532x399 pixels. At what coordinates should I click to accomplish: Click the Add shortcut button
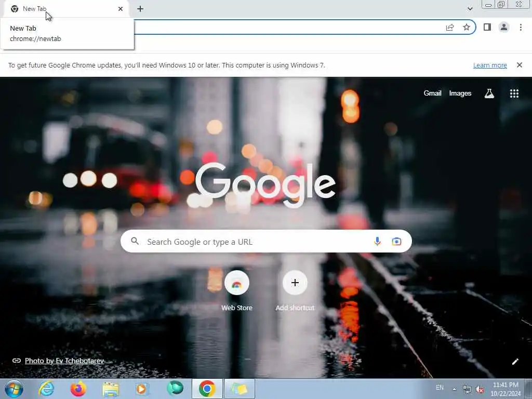295,290
